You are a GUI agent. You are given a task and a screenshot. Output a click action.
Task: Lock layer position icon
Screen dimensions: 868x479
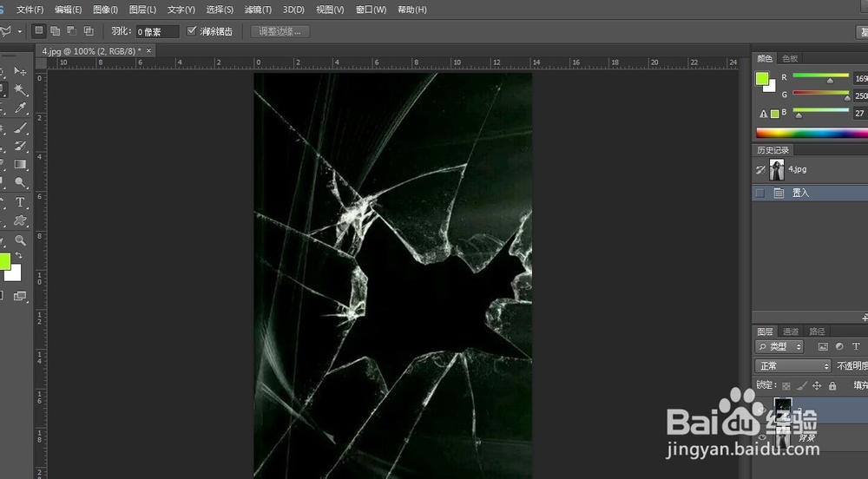pyautogui.click(x=817, y=385)
